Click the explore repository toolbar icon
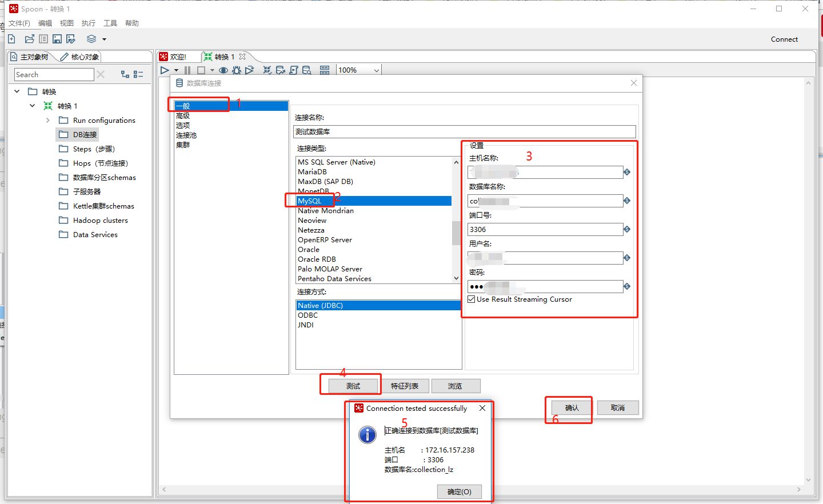 (x=43, y=39)
